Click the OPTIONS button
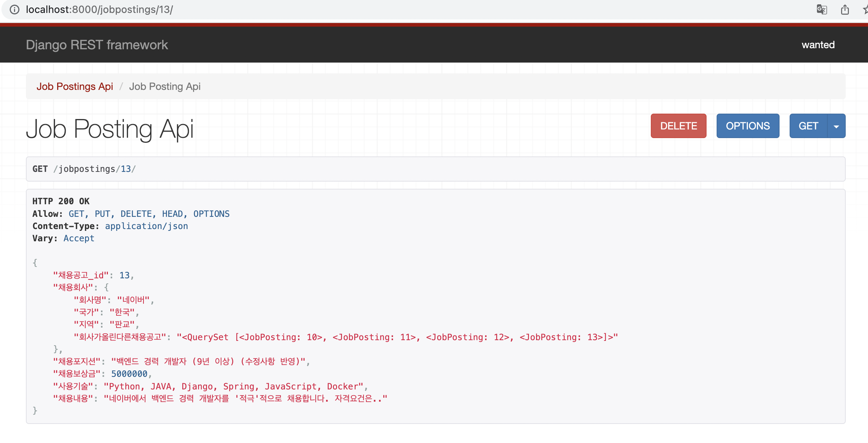The width and height of the screenshot is (868, 443). pyautogui.click(x=748, y=126)
